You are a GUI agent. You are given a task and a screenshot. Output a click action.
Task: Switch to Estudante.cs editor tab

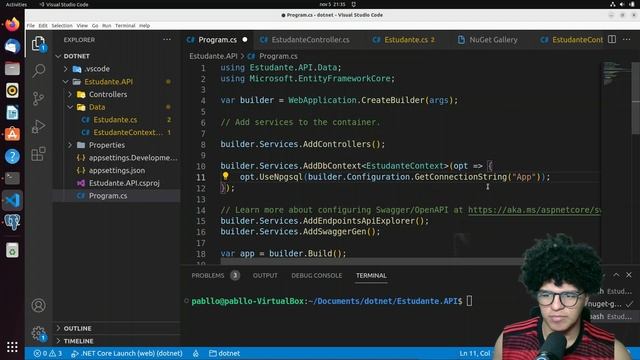(406, 40)
